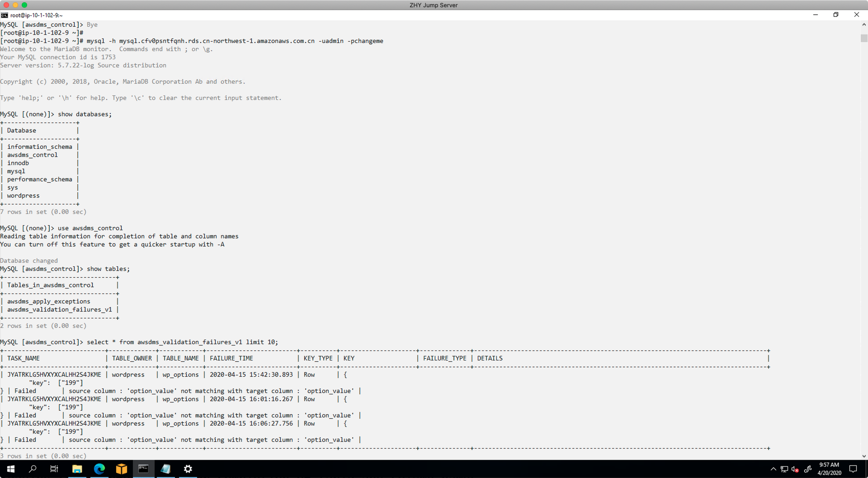Toggle the muted speaker volume icon

795,469
